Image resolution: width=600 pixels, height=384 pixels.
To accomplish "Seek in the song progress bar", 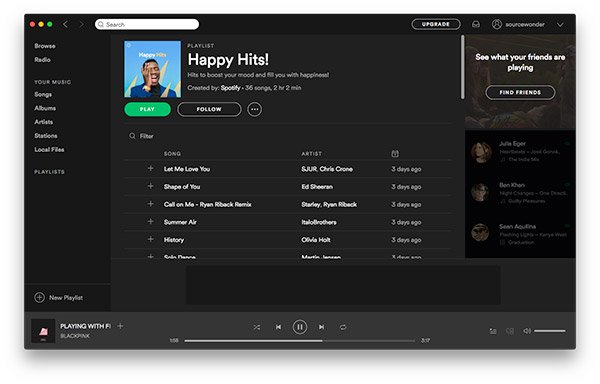I will tap(300, 341).
